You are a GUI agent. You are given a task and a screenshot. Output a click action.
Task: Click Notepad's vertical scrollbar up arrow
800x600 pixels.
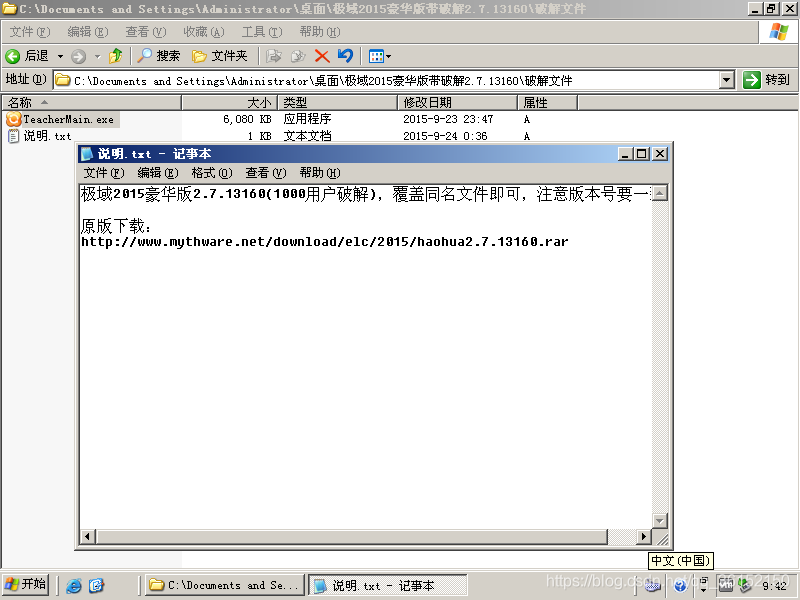pyautogui.click(x=660, y=193)
